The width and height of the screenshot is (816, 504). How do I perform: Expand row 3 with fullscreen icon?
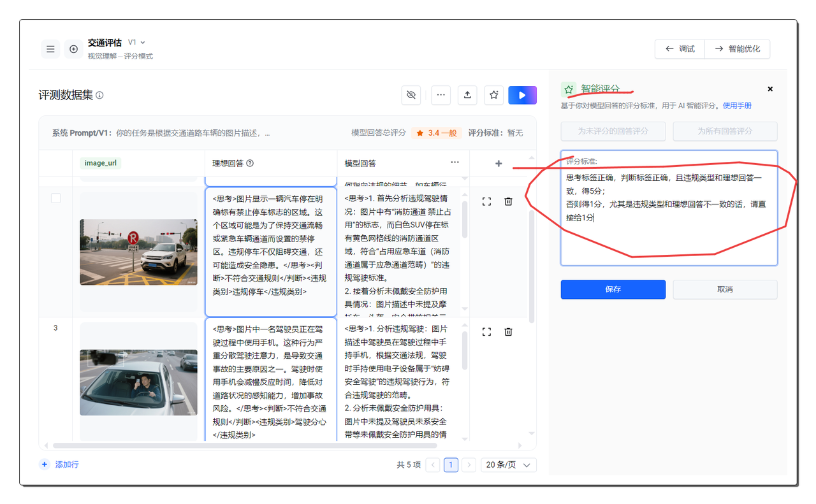[486, 331]
